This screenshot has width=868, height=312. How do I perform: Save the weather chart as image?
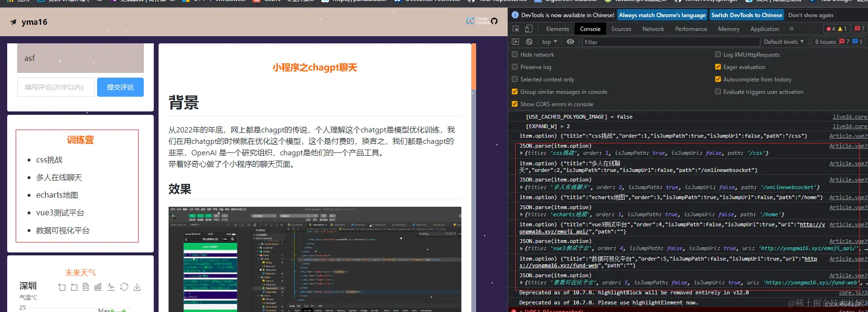tap(137, 287)
